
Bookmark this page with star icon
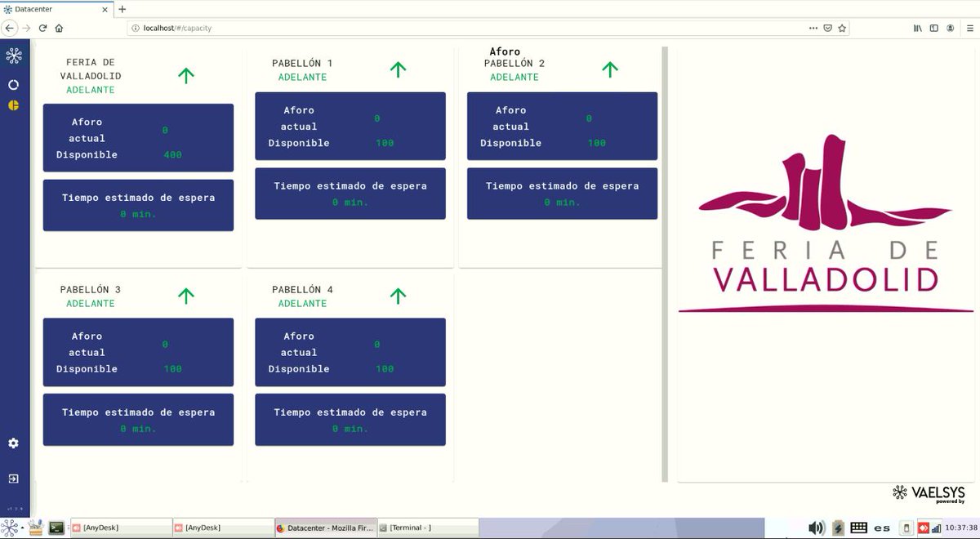[842, 28]
